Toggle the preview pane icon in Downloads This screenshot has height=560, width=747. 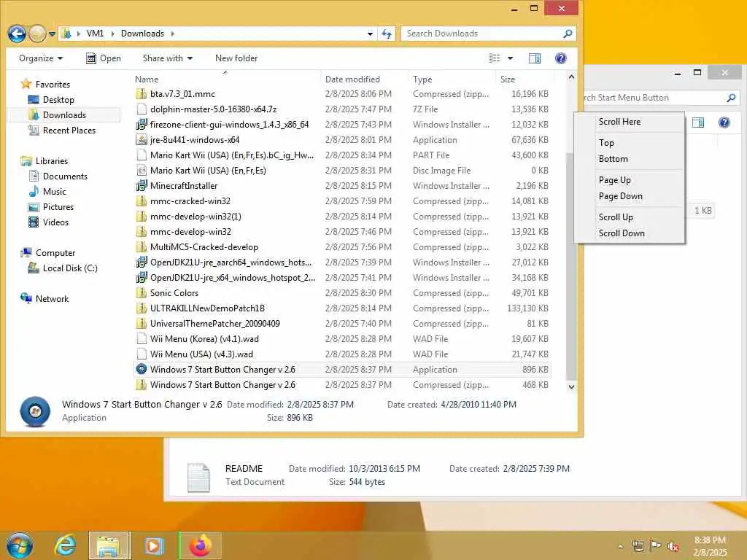coord(535,58)
